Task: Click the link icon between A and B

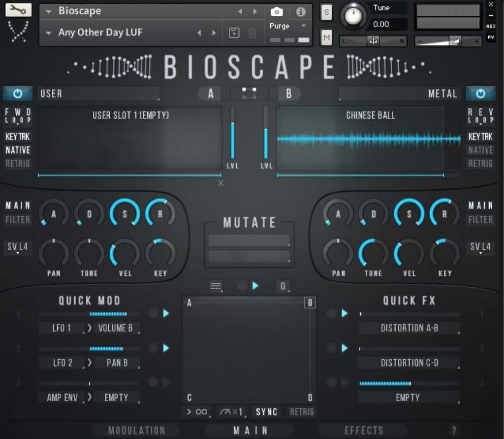Action: point(249,93)
